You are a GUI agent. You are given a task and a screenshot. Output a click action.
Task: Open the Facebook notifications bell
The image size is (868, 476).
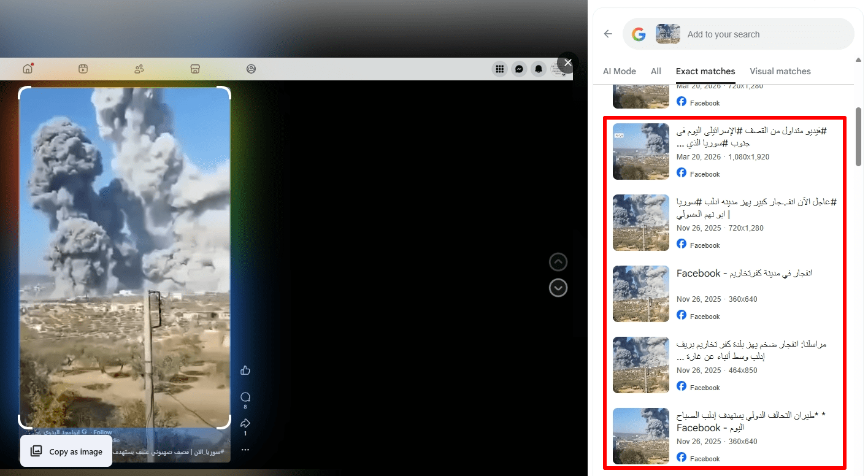[x=539, y=69]
